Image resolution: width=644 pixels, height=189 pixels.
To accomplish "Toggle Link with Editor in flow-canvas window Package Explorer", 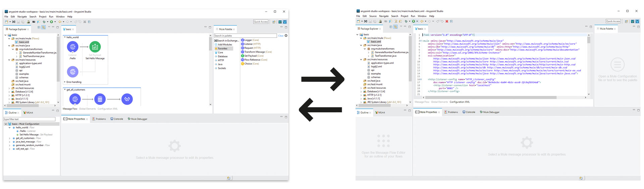I will coord(44,27).
